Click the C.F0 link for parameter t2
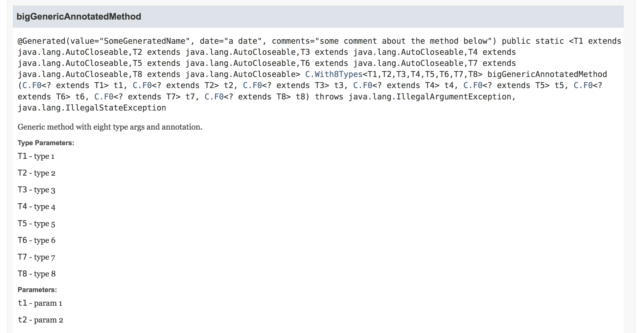Image resolution: width=644 pixels, height=333 pixels. click(x=142, y=86)
